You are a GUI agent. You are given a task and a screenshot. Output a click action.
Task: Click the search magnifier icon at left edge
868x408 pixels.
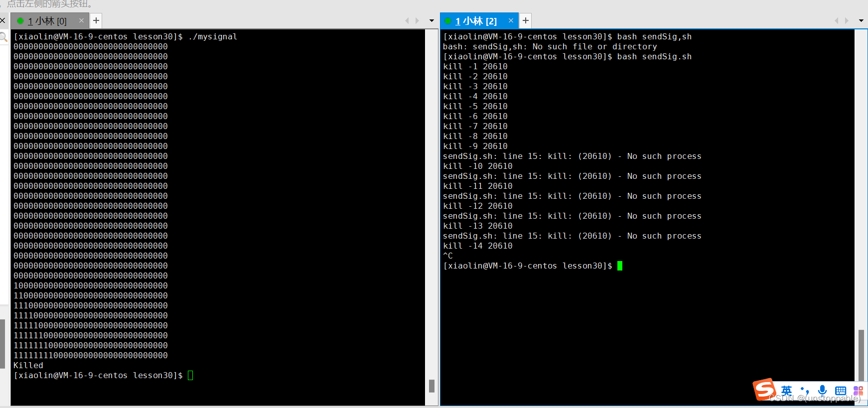coord(3,37)
